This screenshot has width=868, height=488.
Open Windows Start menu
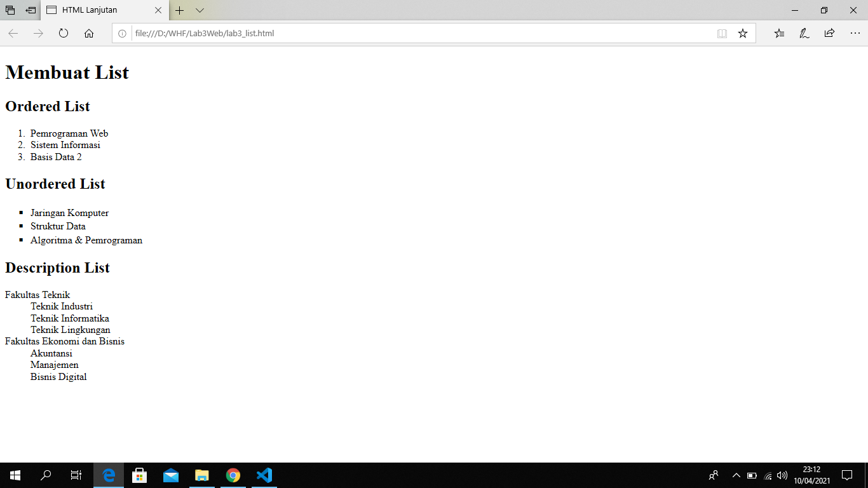[15, 475]
